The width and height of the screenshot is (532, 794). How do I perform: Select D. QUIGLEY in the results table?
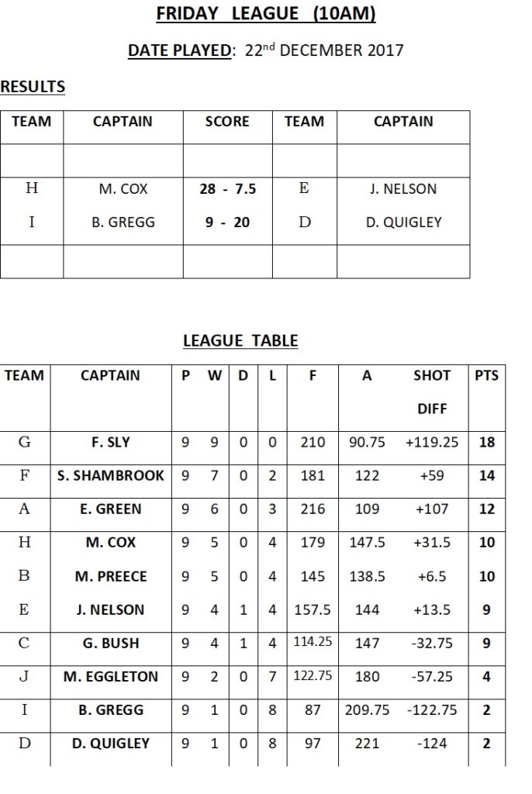(404, 223)
